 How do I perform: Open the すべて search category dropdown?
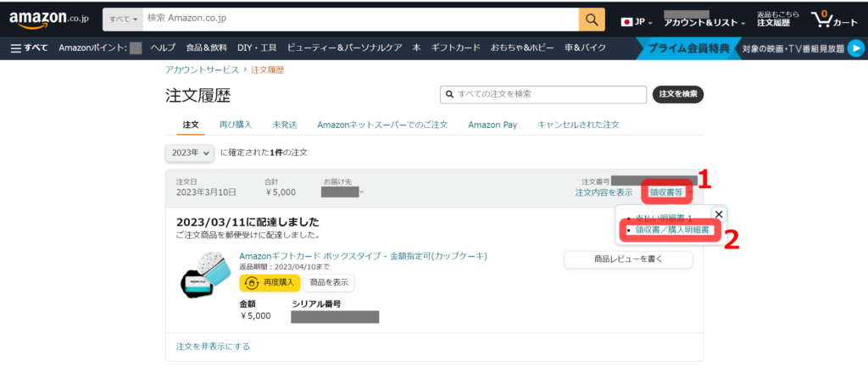click(x=123, y=19)
